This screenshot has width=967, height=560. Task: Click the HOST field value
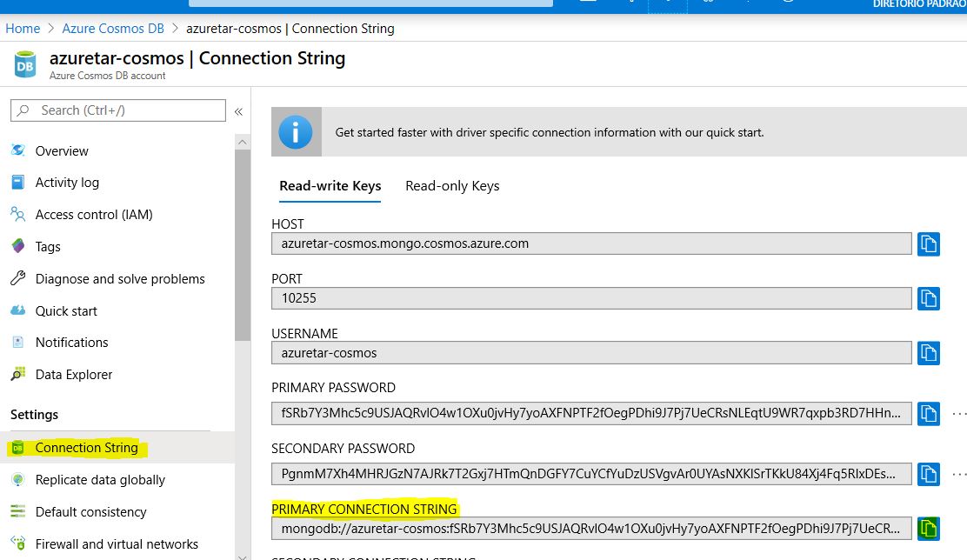591,243
